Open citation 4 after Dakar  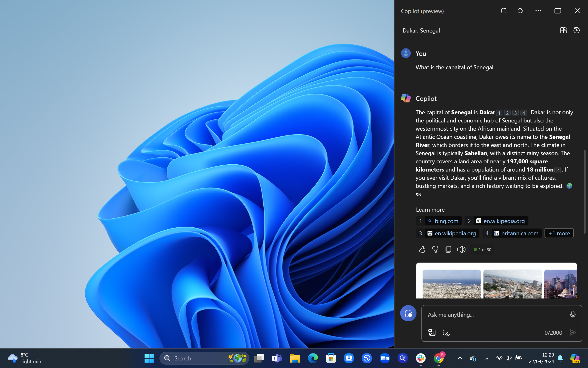coord(523,113)
